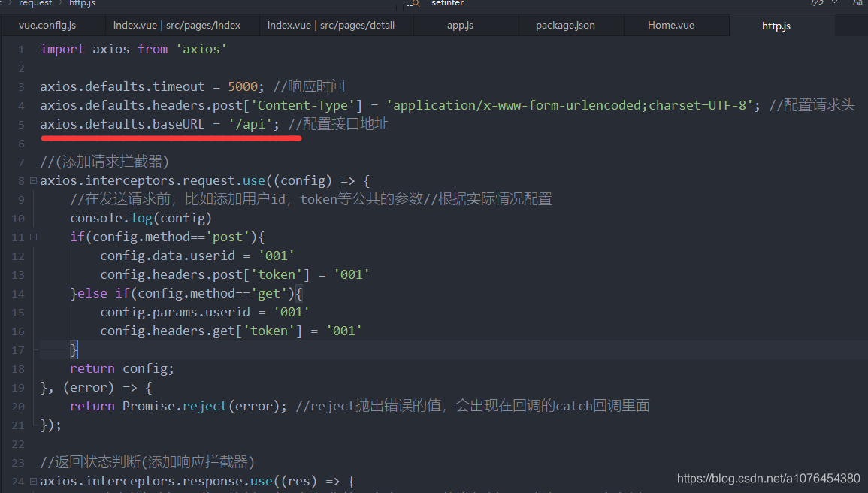Collapse the response interceptor fold at line 24
The width and height of the screenshot is (868, 493).
coord(33,481)
